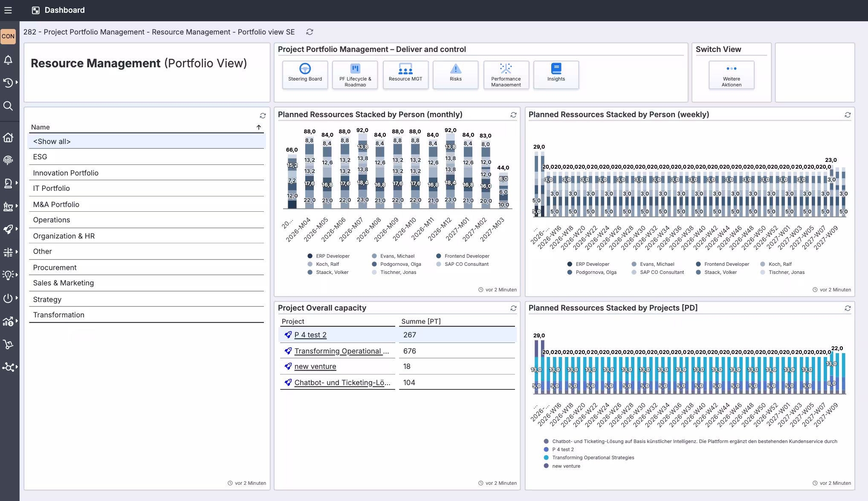Open the P 4 test 2 project link
Viewport: 868px width, 501px height.
pos(310,335)
